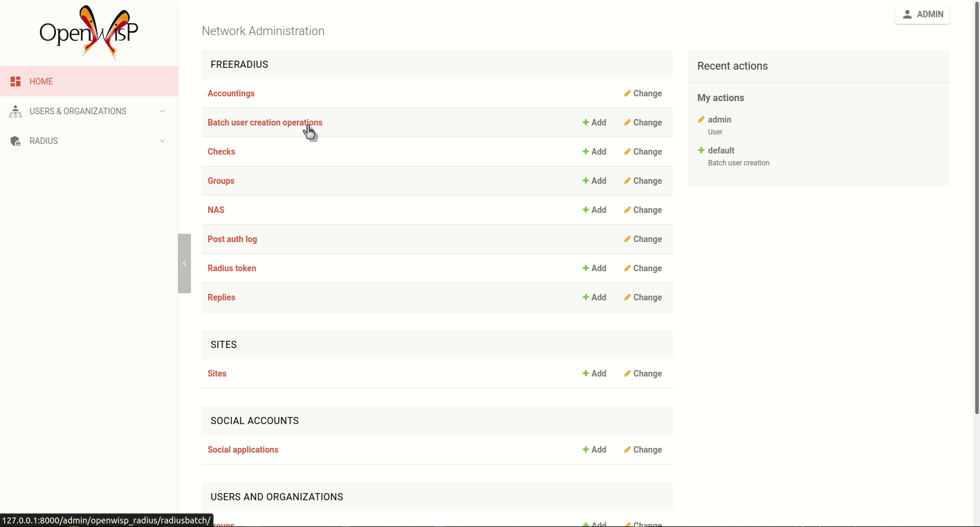
Task: Open the Radius token link
Action: click(232, 268)
